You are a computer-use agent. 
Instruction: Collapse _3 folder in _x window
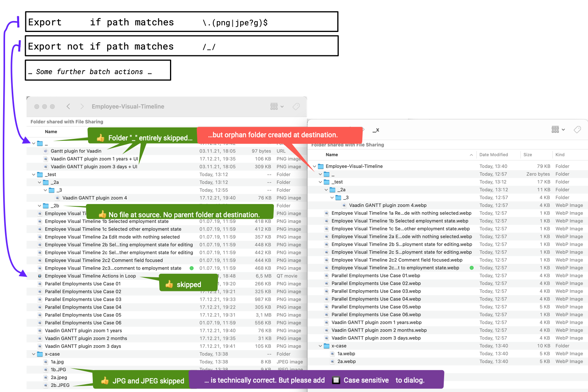(x=332, y=197)
